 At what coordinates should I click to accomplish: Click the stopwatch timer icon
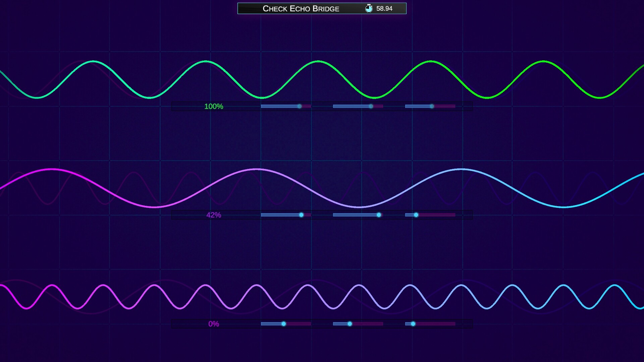pyautogui.click(x=369, y=9)
